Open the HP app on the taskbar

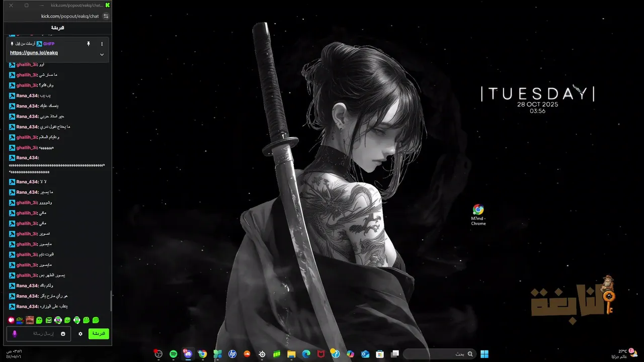click(232, 354)
